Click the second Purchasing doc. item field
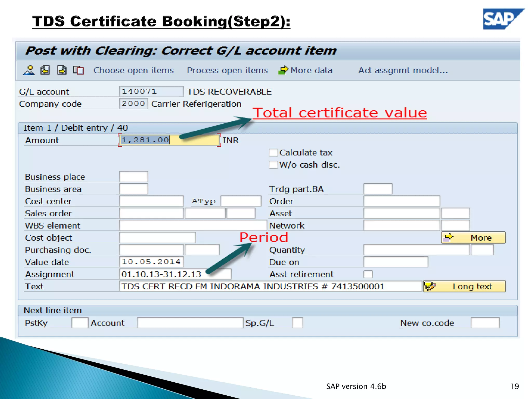Image resolution: width=532 pixels, height=399 pixels. pos(202,250)
